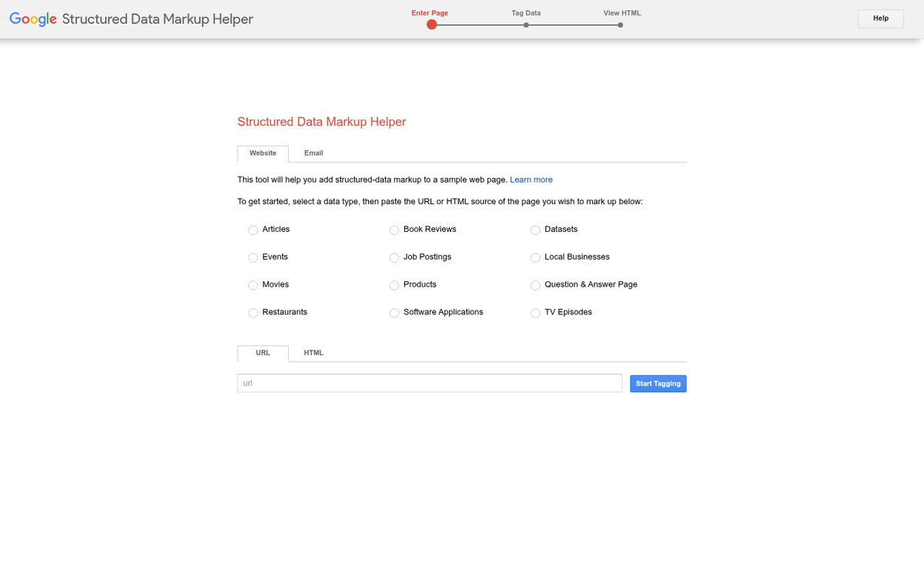Click the Tag Data progress dot
The height and width of the screenshot is (578, 924).
coord(527,25)
